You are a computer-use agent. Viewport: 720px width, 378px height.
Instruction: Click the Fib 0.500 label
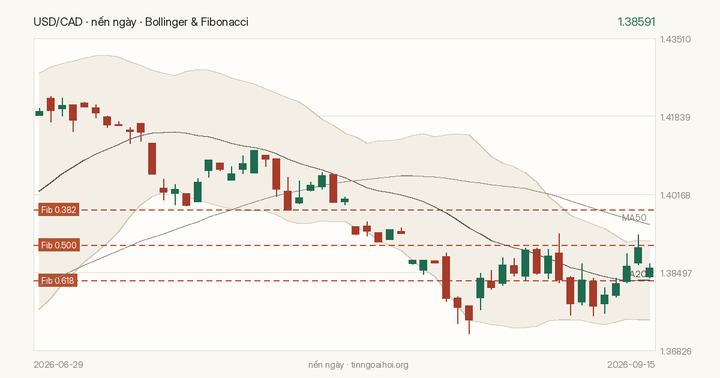[x=58, y=245]
